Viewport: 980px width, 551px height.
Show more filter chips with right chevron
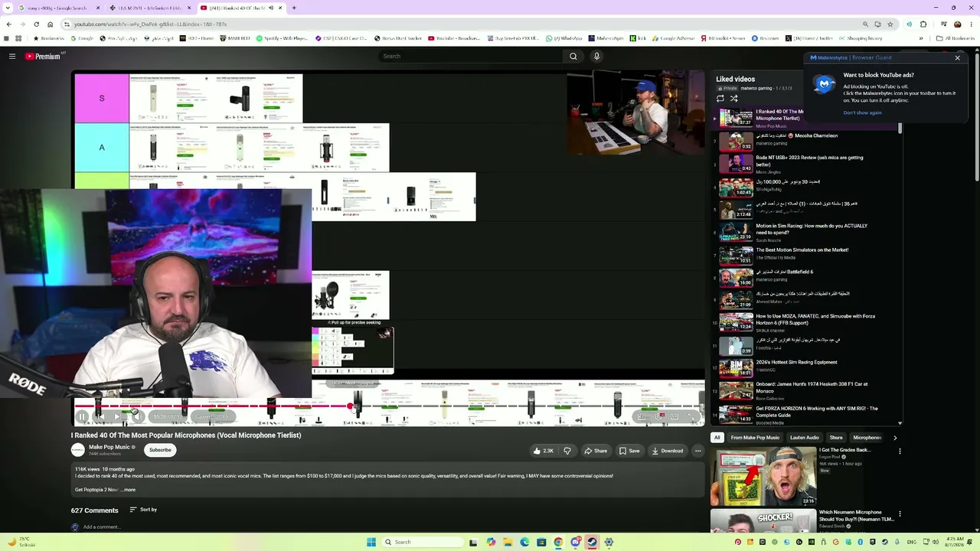895,438
